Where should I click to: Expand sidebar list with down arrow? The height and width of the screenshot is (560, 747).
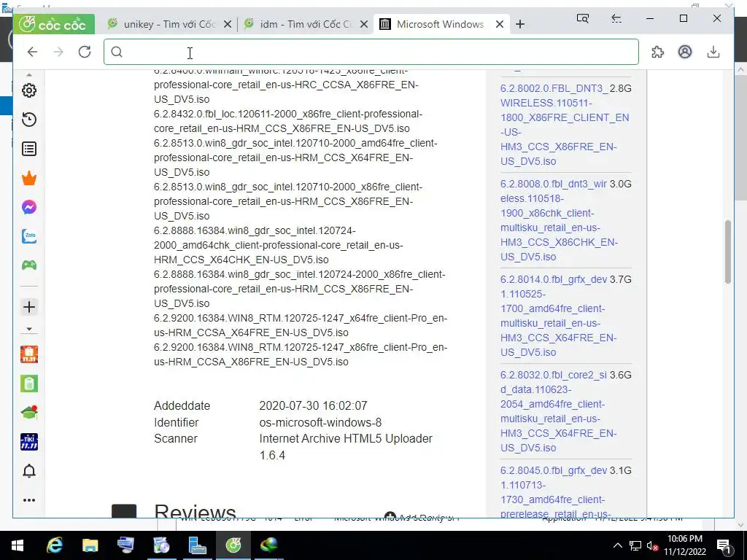pos(29,329)
